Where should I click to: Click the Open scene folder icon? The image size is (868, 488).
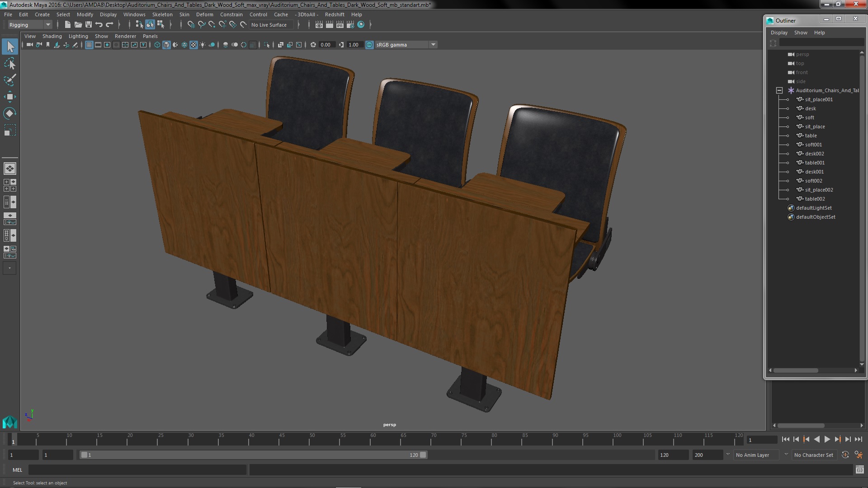coord(78,25)
